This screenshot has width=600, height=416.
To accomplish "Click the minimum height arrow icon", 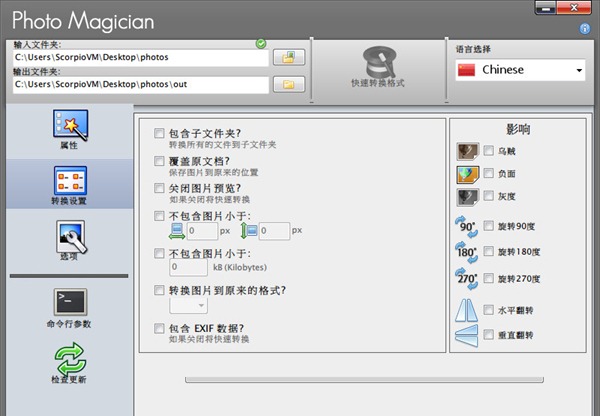I will click(248, 231).
